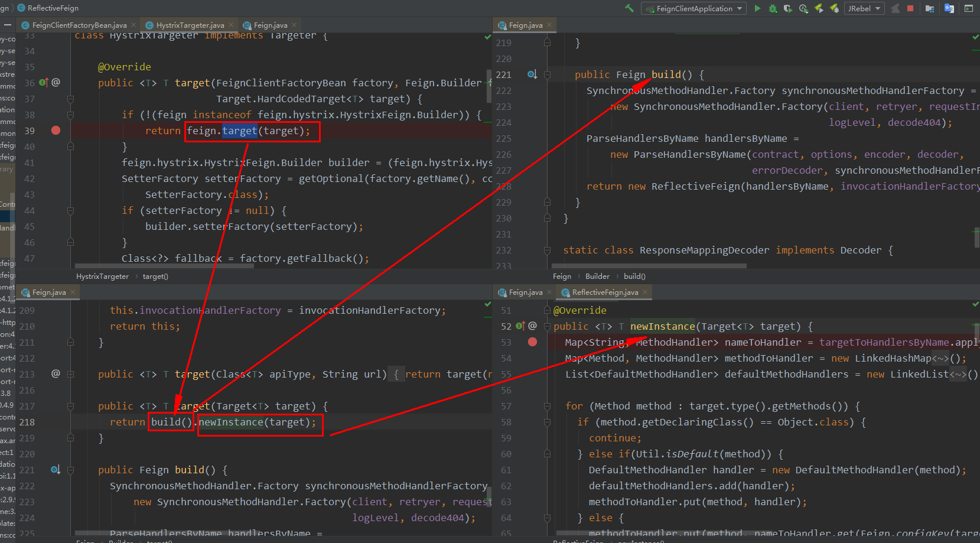Click the Builder breadcrumb in top-right editor
980x543 pixels.
[597, 276]
